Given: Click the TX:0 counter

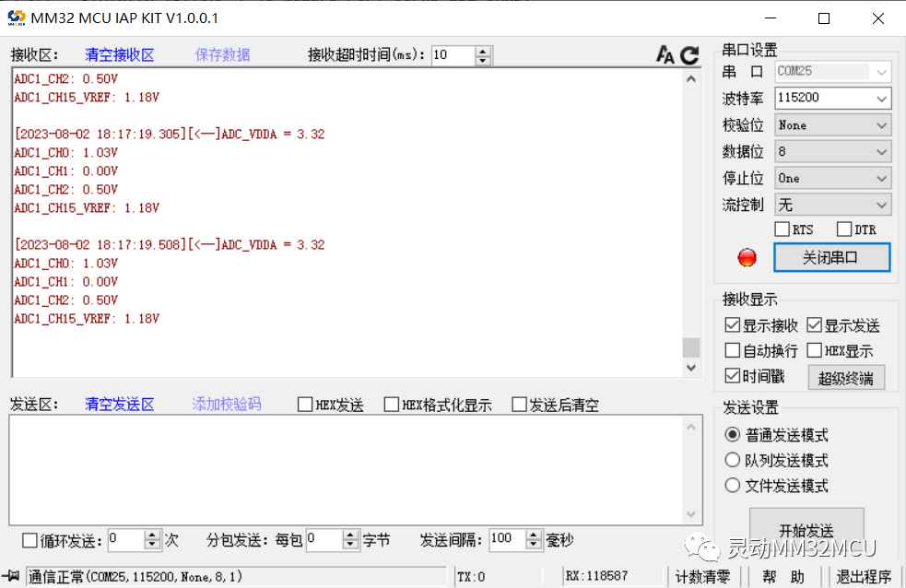Looking at the screenshot, I should pyautogui.click(x=471, y=576).
